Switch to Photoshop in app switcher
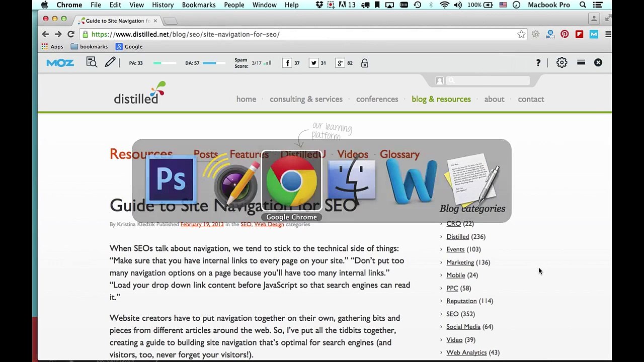Image resolution: width=644 pixels, height=362 pixels. [171, 179]
